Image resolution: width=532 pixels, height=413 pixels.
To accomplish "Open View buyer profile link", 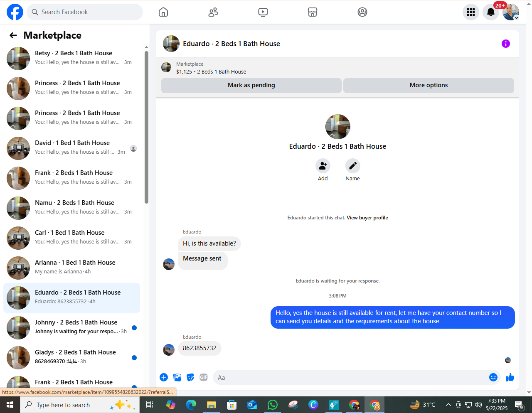I will coord(367,218).
